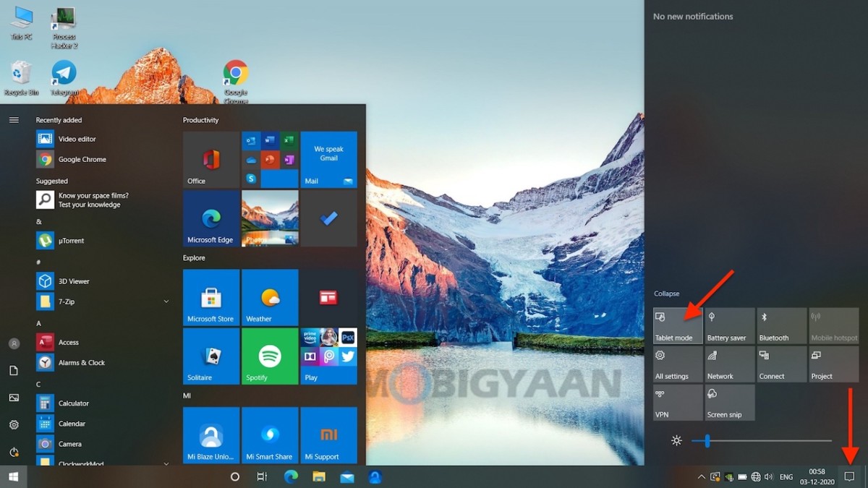Launch Microsoft Edge from the taskbar
The height and width of the screenshot is (488, 868).
(x=290, y=476)
